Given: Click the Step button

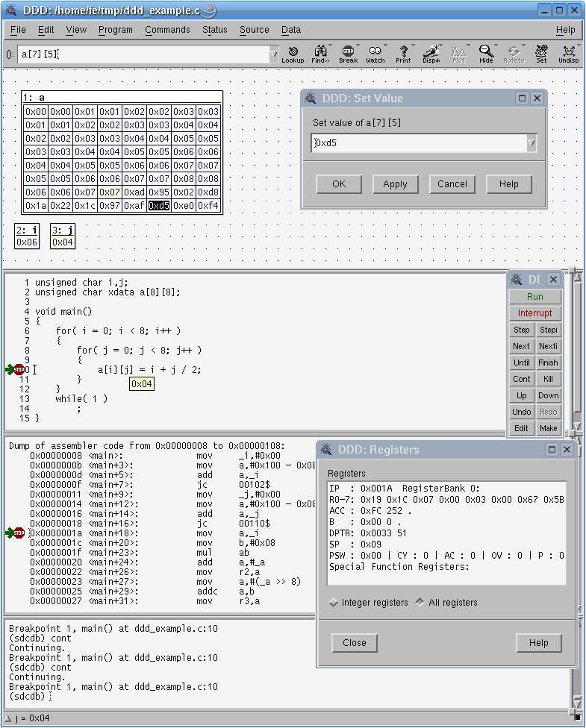Looking at the screenshot, I should click(521, 330).
